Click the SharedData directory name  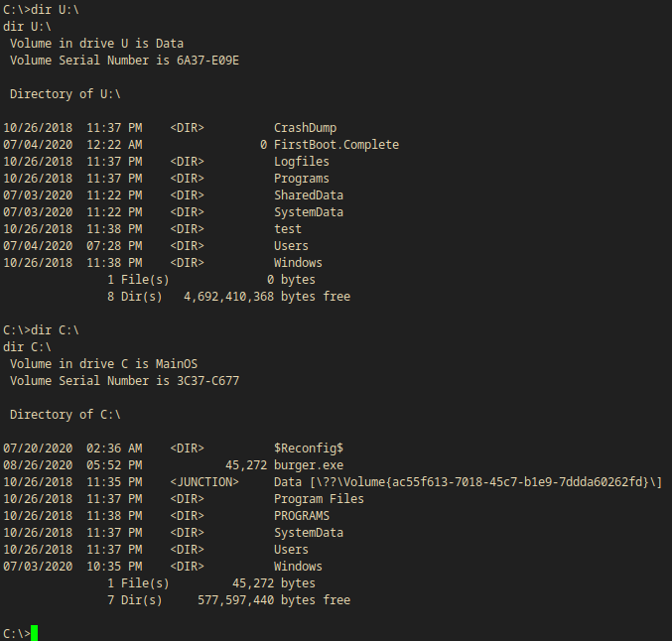coord(308,194)
